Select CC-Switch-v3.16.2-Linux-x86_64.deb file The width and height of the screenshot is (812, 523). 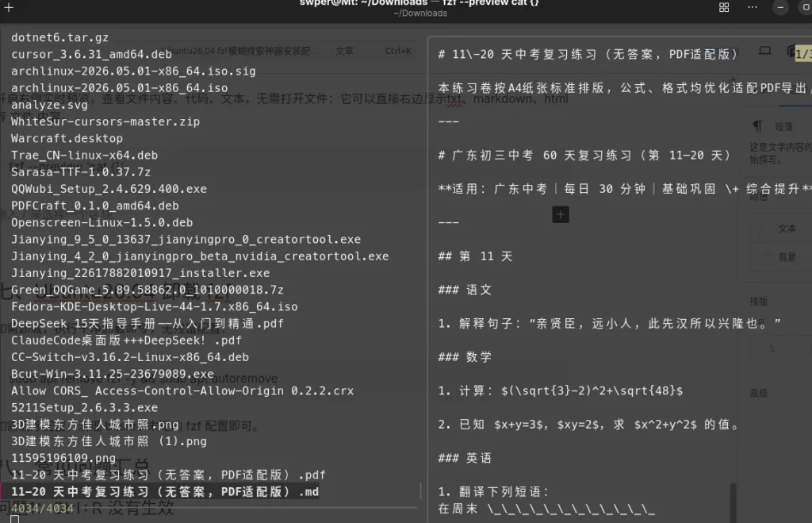[x=130, y=357]
